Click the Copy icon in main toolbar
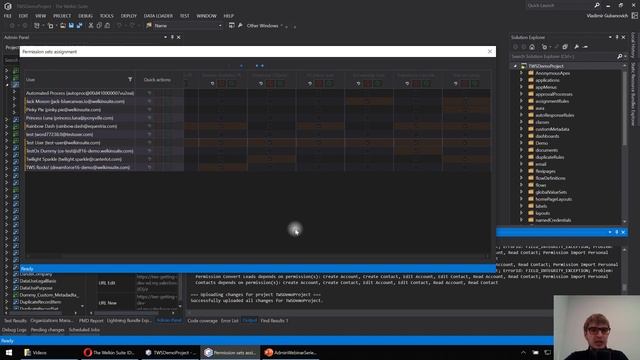Screen dimensions: 640x360 click(x=99, y=25)
